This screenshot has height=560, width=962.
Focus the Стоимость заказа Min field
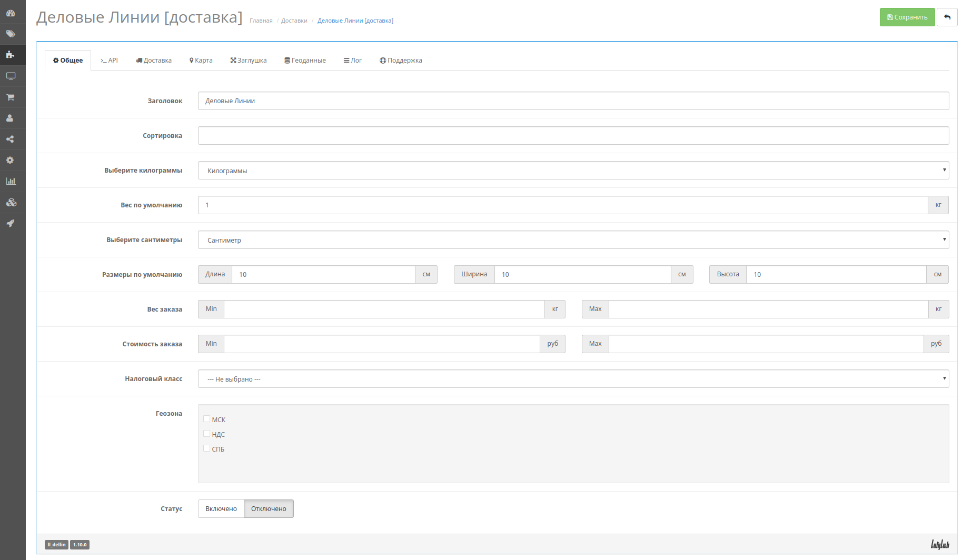point(382,344)
